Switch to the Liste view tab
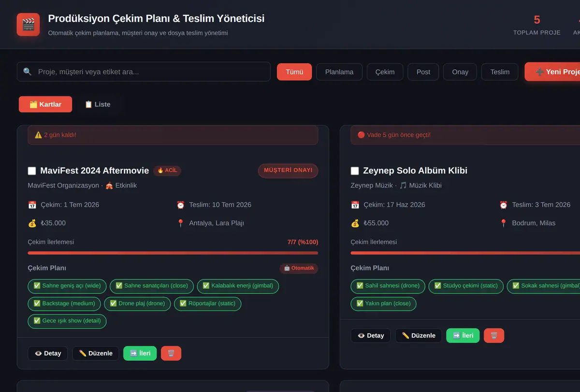 [98, 104]
